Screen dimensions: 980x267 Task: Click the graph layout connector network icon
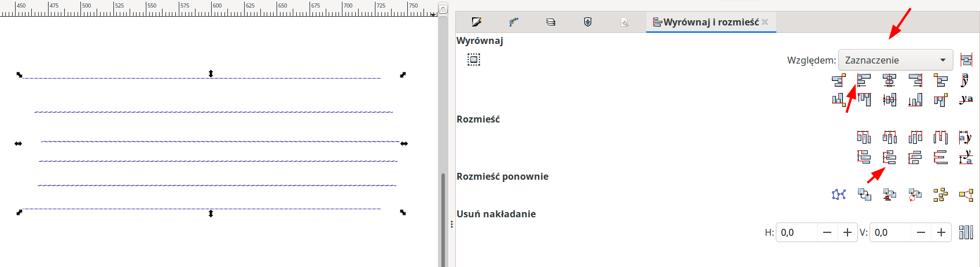click(x=838, y=195)
